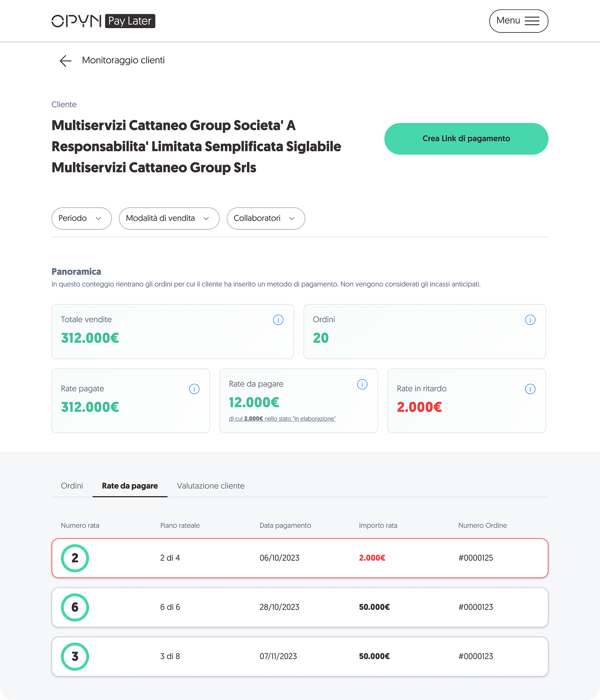
Task: Expand the Modalità di vendita dropdown
Action: (169, 218)
